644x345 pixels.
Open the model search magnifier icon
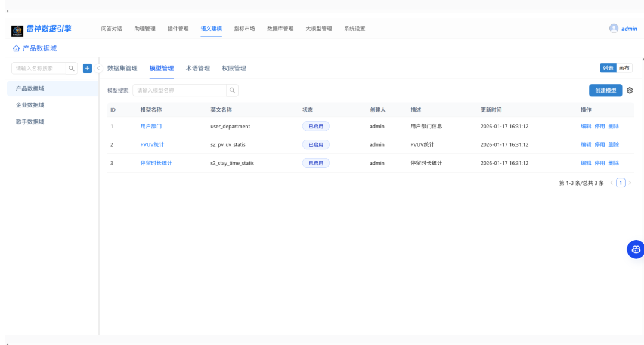231,90
